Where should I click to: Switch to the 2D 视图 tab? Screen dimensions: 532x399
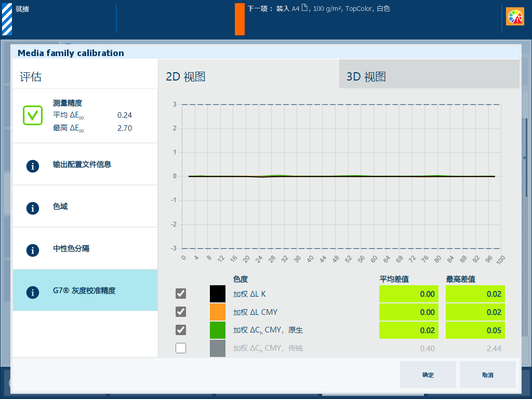[x=249, y=74]
